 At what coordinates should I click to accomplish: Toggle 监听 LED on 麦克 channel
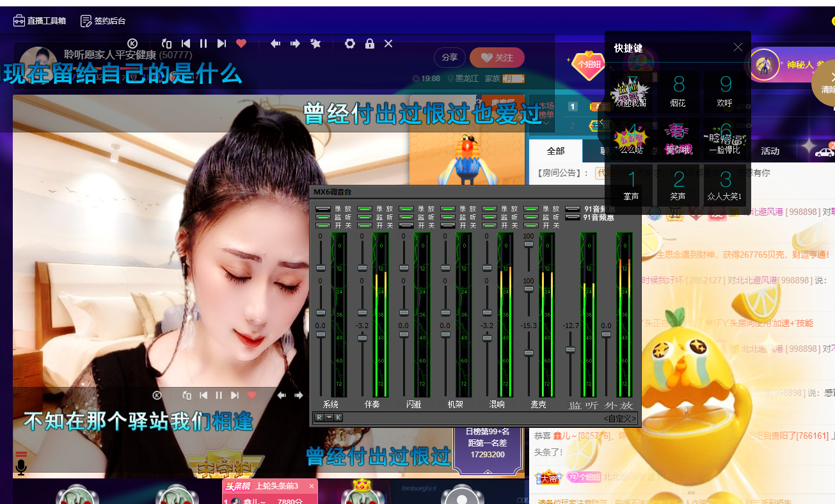click(531, 217)
